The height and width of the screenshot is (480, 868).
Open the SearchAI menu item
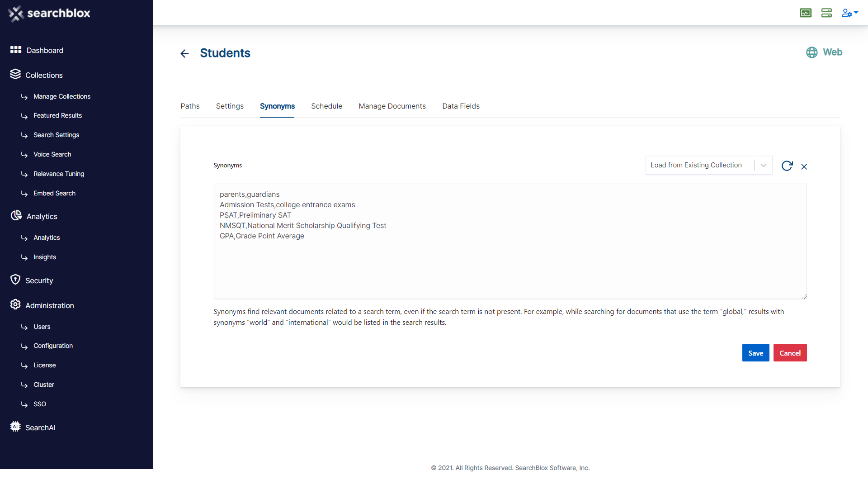[40, 428]
